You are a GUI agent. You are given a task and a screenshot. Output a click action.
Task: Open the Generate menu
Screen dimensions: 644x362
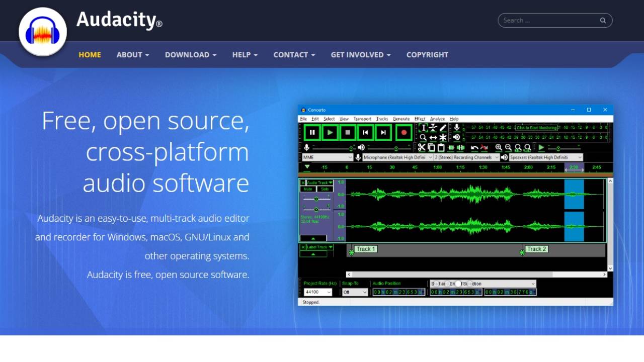coord(401,119)
